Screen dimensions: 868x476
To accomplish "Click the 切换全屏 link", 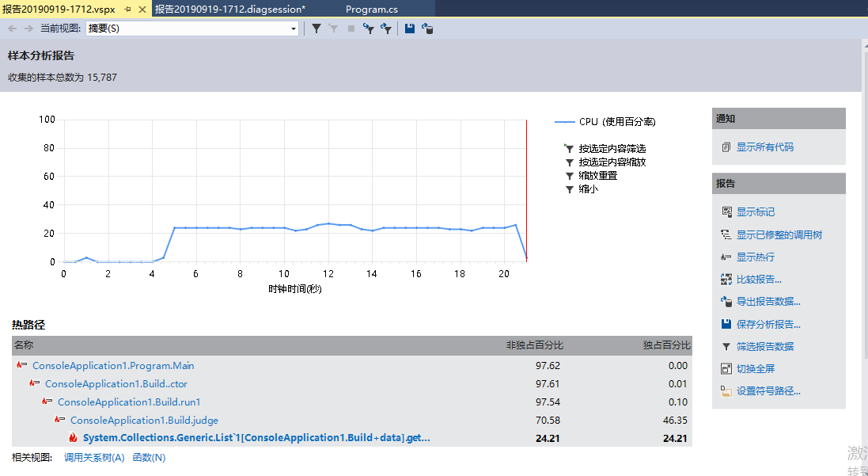I will point(755,368).
